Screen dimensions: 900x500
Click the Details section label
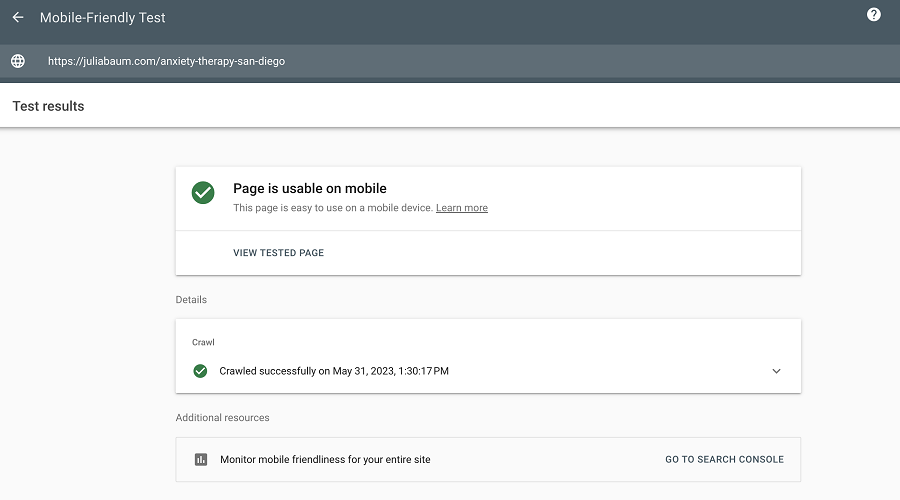(x=191, y=300)
